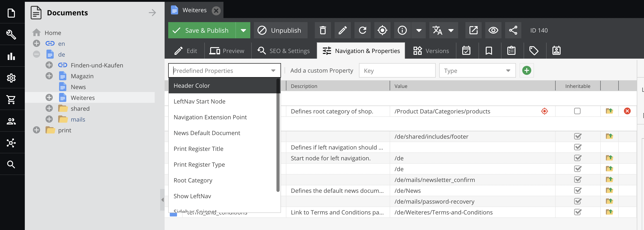Screen dimensions: 644x230
Task: Click the share icon in toolbar
Action: click(513, 30)
